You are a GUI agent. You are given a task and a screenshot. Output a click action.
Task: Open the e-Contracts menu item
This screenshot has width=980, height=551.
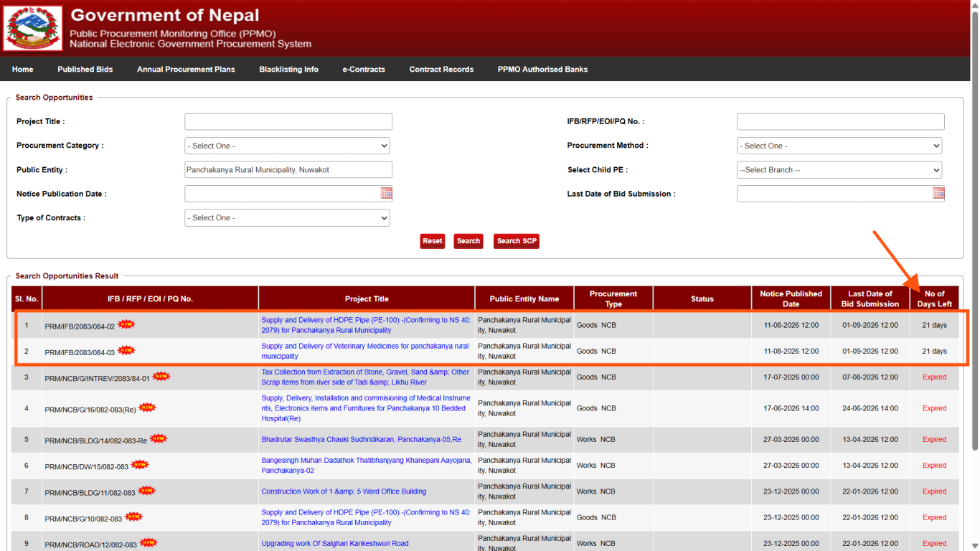tap(364, 70)
